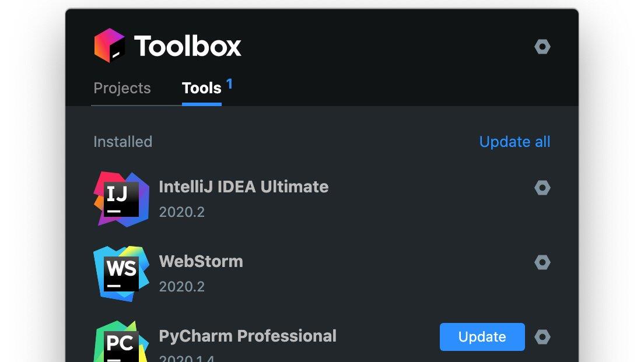This screenshot has height=362, width=644.
Task: Open PyCharm Professional settings hexagon
Action: 542,337
